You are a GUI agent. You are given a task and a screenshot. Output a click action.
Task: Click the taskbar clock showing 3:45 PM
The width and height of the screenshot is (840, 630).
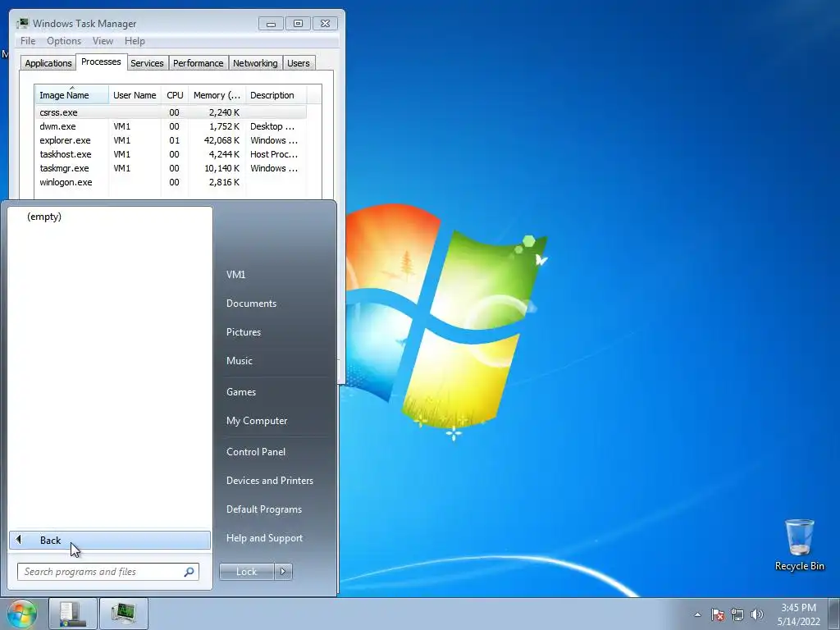799,614
